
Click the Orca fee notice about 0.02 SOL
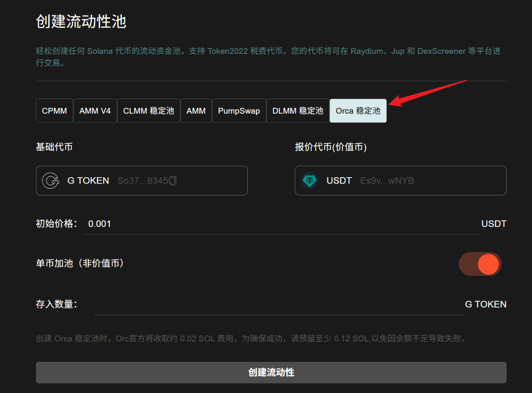[x=251, y=339]
